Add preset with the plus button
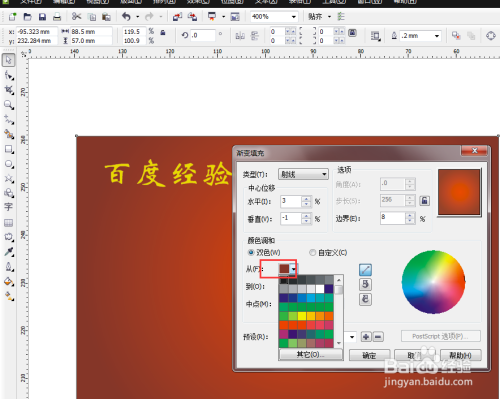This screenshot has height=399, width=500. click(366, 337)
